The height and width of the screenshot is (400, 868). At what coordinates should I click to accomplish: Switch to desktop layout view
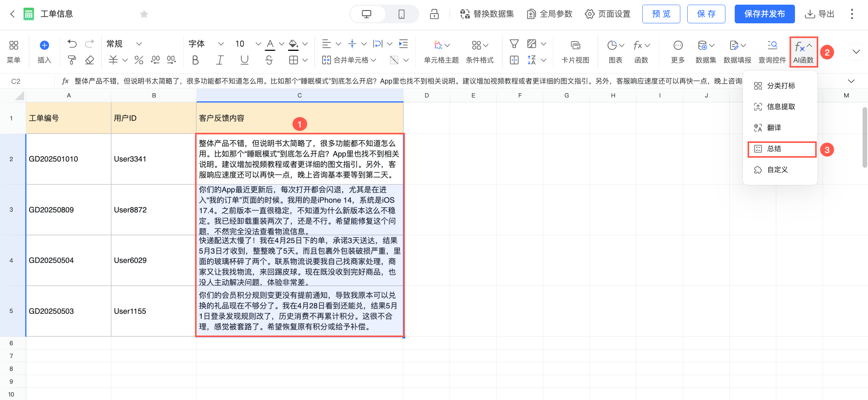[x=366, y=14]
